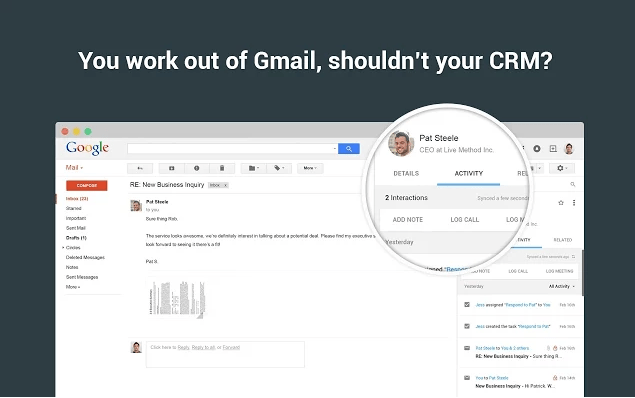Click the attachment paperclip on Pat Steele email row
635x398 pixels.
pos(548,348)
